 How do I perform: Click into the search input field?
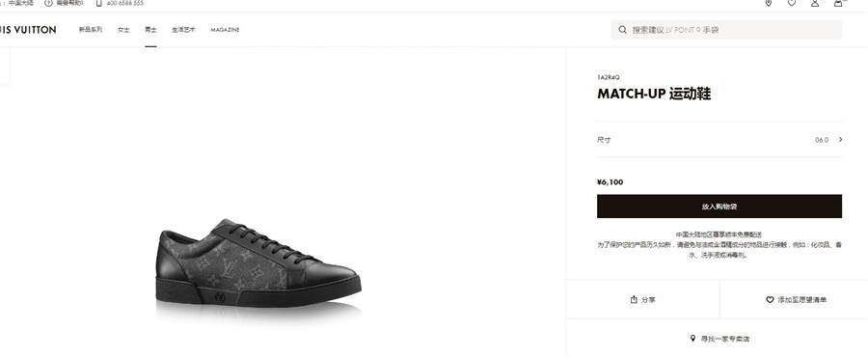(x=726, y=30)
